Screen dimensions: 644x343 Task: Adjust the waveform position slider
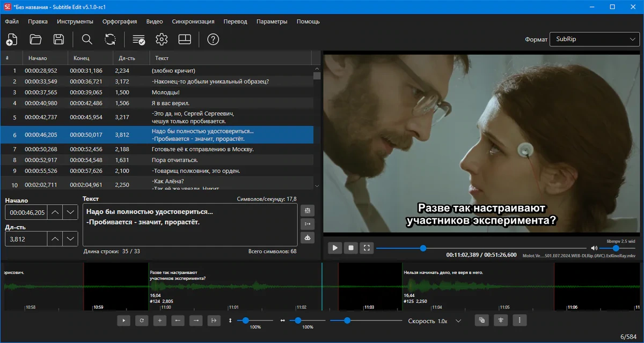pyautogui.click(x=365, y=320)
